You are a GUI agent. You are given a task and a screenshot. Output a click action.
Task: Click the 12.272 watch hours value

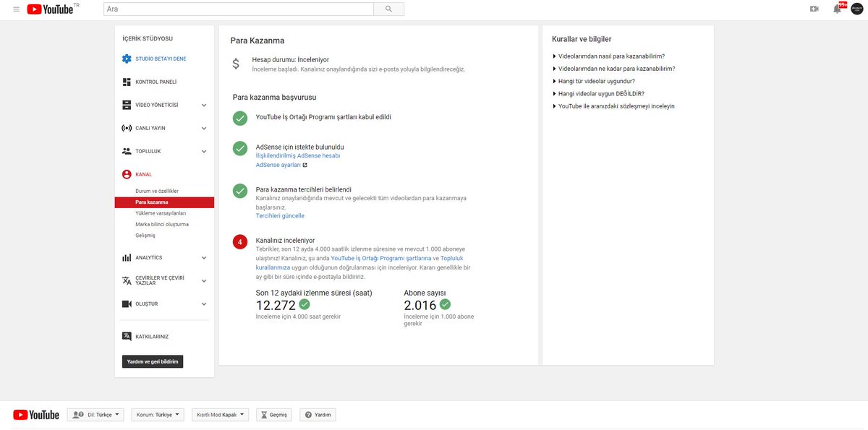click(276, 306)
